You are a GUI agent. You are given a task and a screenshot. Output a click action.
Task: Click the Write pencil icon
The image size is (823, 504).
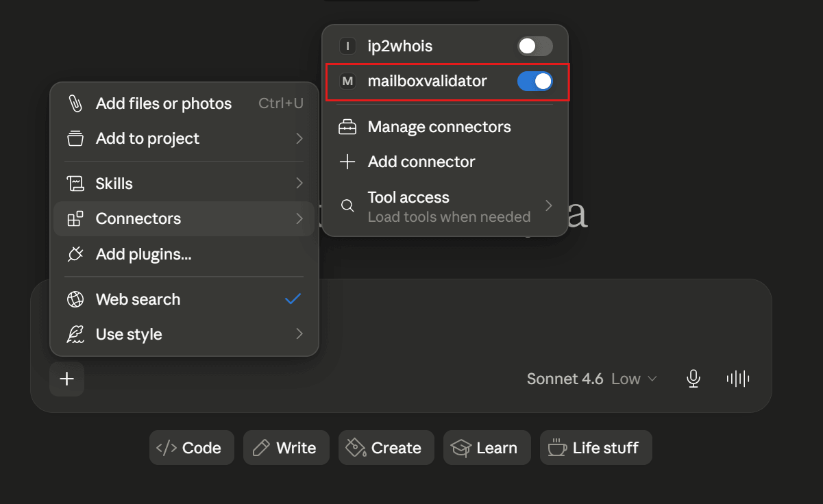click(x=261, y=448)
